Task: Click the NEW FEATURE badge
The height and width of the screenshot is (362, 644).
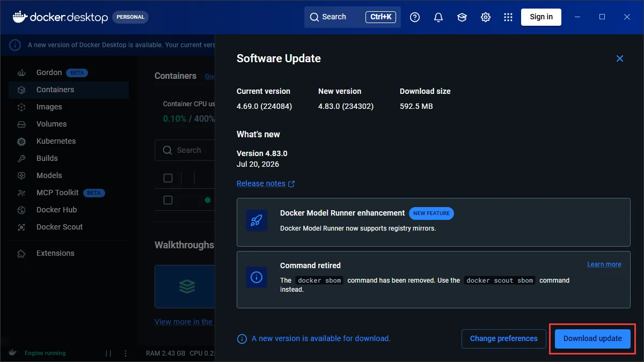Action: click(x=431, y=213)
